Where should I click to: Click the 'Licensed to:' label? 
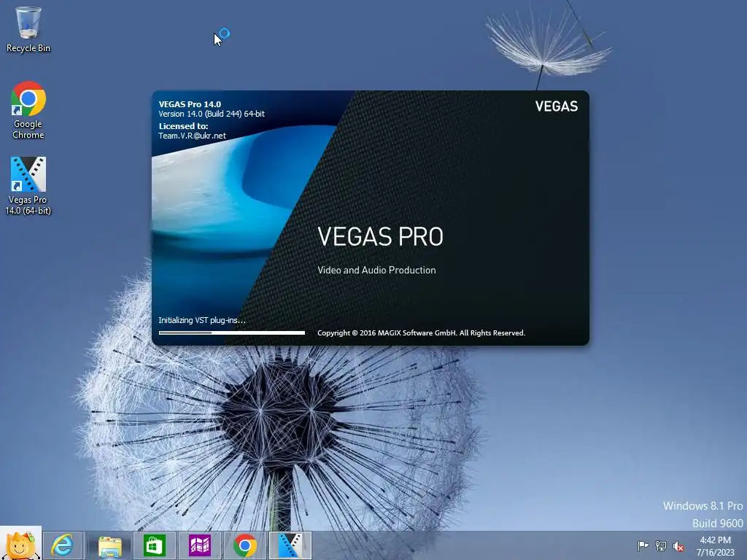pyautogui.click(x=183, y=126)
